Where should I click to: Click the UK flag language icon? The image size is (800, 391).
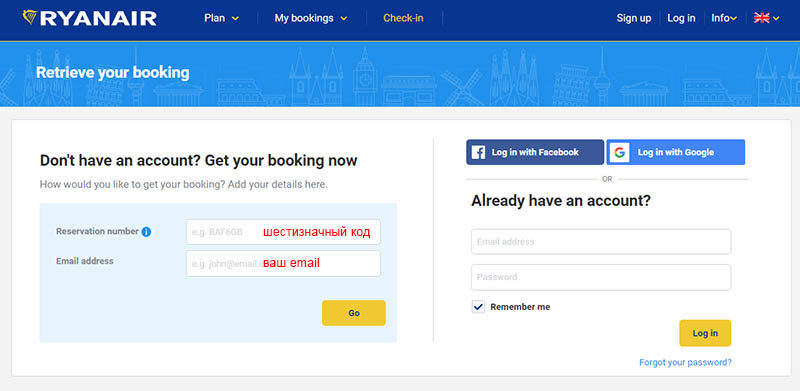coord(761,18)
